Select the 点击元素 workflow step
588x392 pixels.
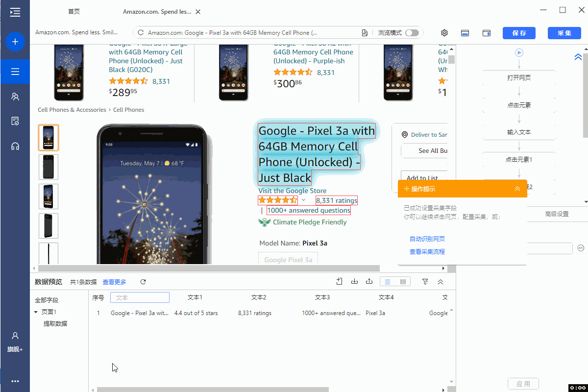pyautogui.click(x=519, y=105)
